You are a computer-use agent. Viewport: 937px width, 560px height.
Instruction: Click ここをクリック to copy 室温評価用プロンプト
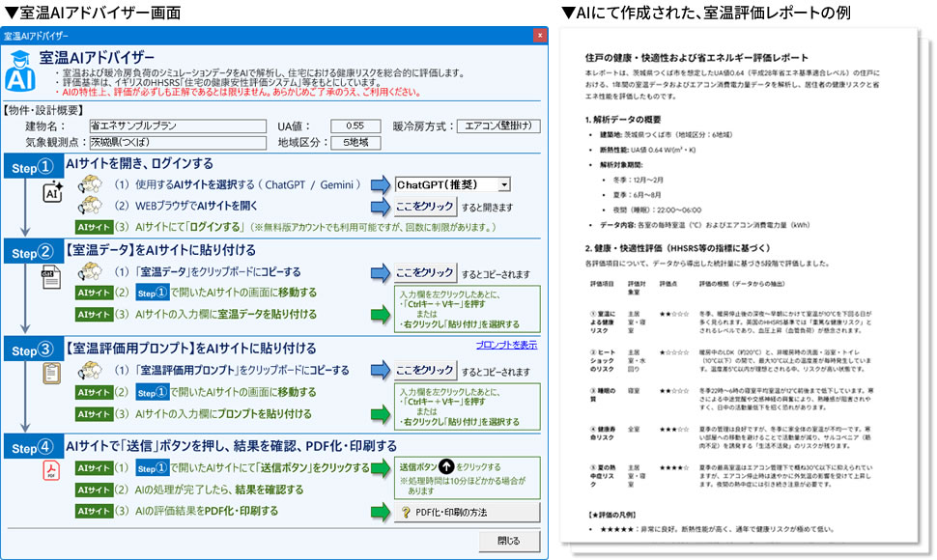[423, 367]
